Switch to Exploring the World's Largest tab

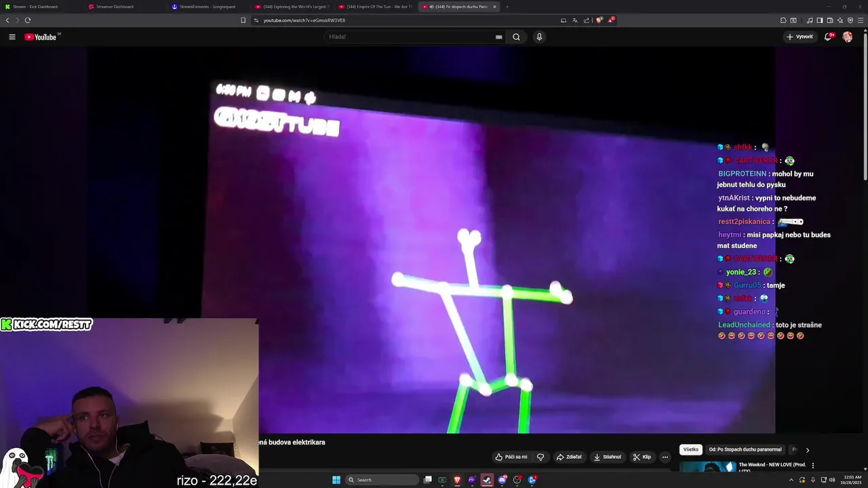[292, 7]
